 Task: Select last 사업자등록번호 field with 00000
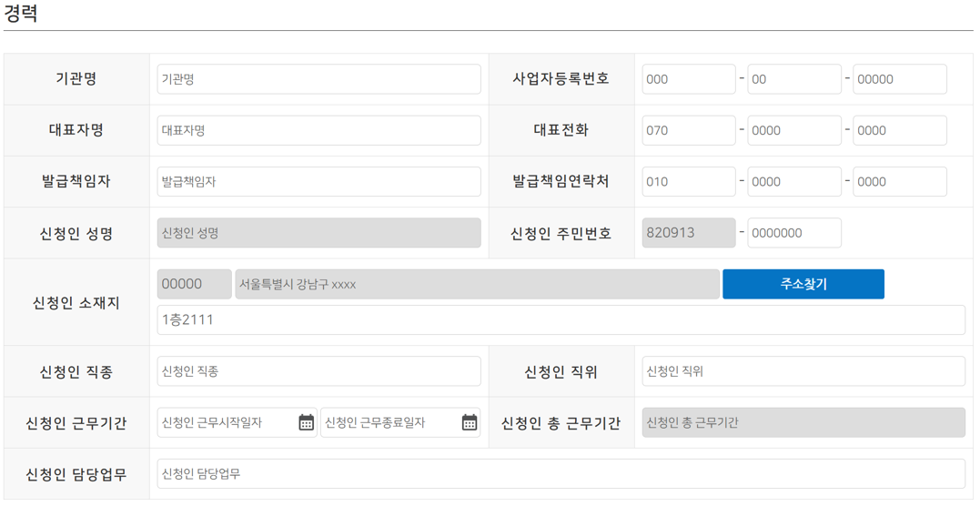point(900,79)
